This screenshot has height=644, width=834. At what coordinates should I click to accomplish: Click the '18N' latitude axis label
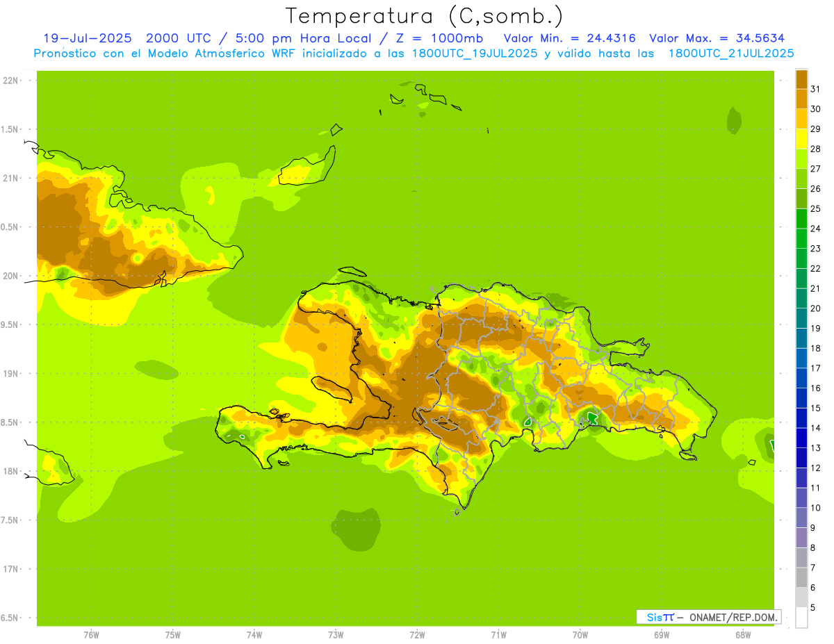coord(10,472)
